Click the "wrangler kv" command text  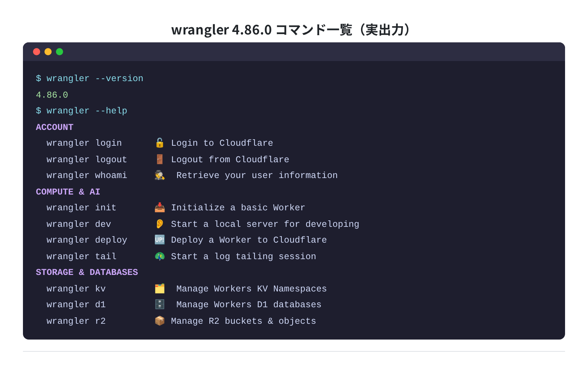(x=76, y=289)
